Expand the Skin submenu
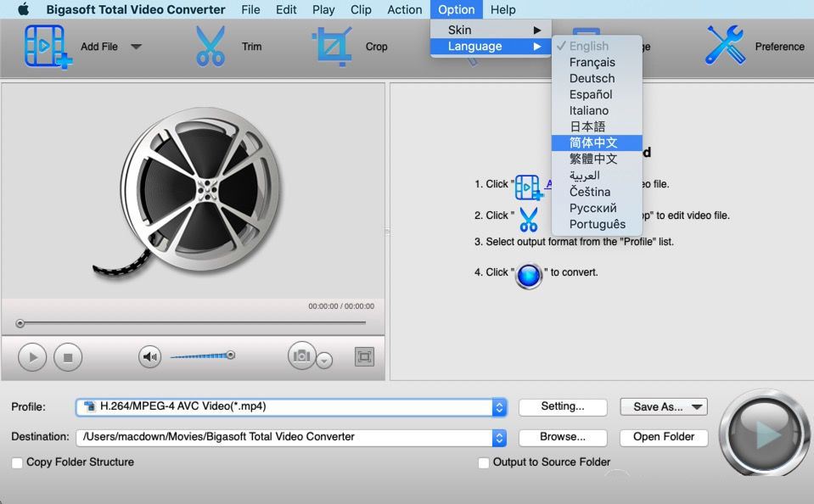814x504 pixels. point(491,30)
